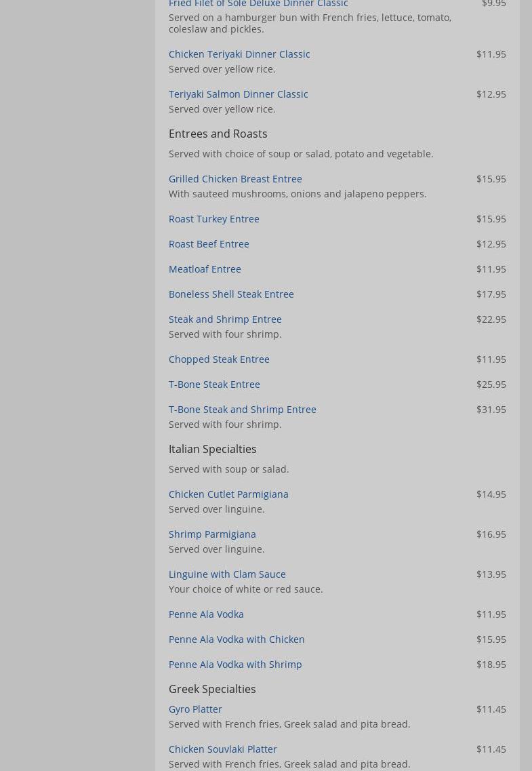Choose T-Bone Steak and Shrimp Entree

[x=242, y=410]
